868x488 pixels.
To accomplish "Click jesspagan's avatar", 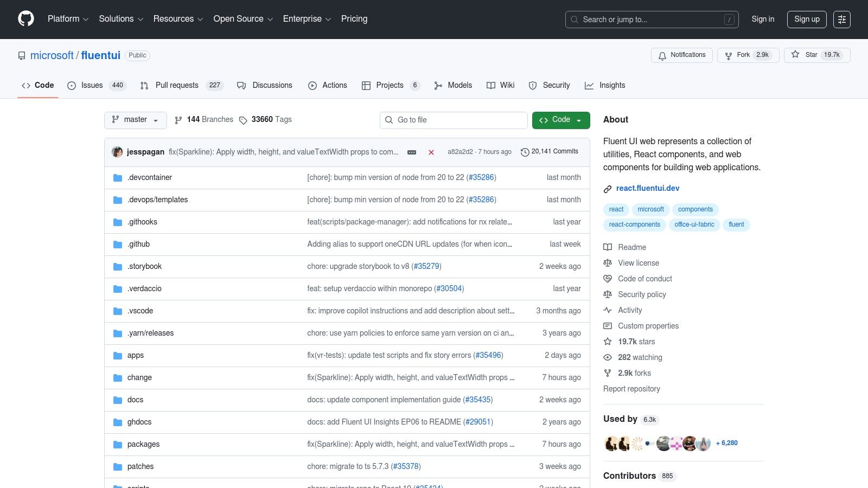I will [x=117, y=152].
